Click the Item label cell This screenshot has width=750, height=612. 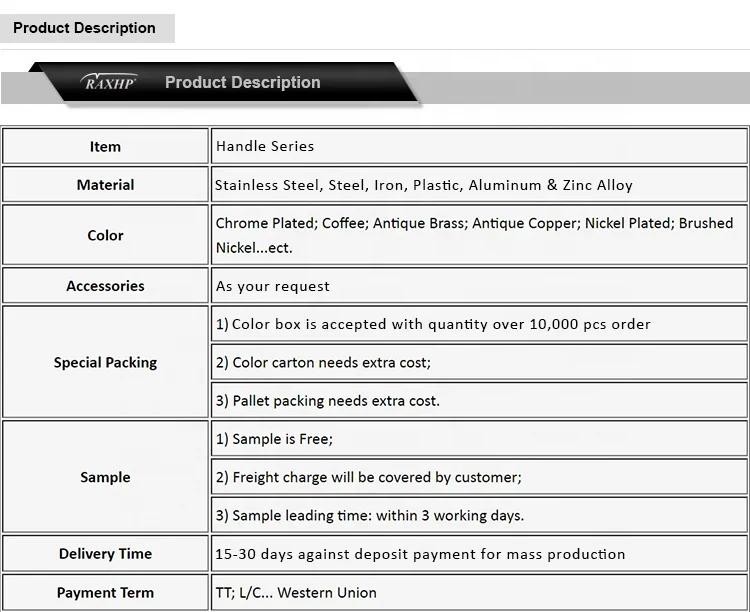pyautogui.click(x=105, y=146)
